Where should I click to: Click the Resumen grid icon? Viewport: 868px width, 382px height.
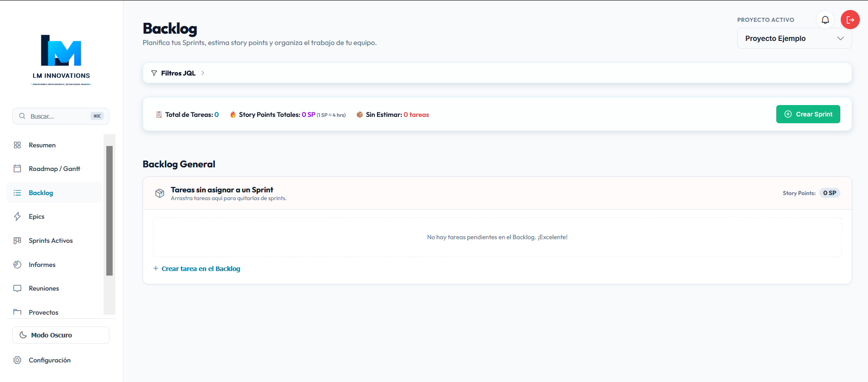click(17, 145)
